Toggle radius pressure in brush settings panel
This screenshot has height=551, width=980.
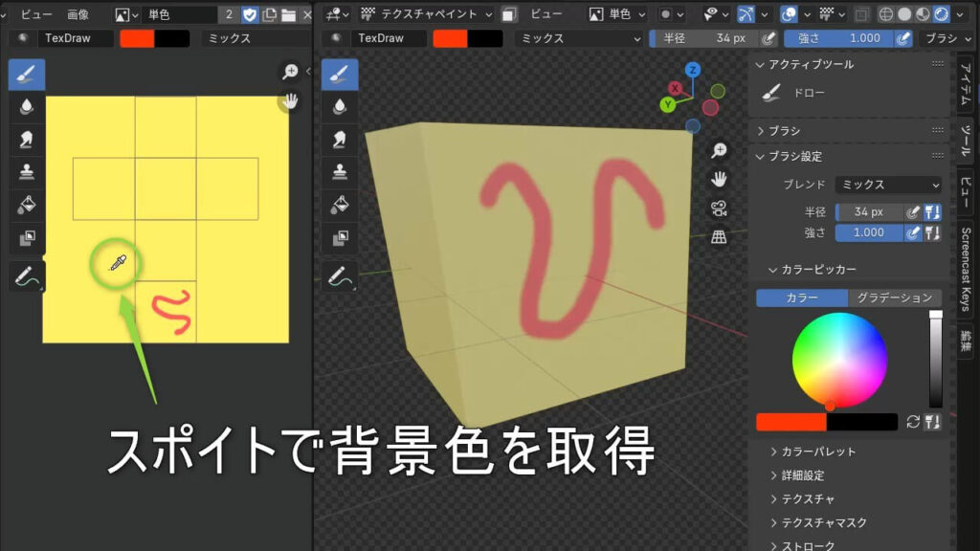(x=912, y=211)
